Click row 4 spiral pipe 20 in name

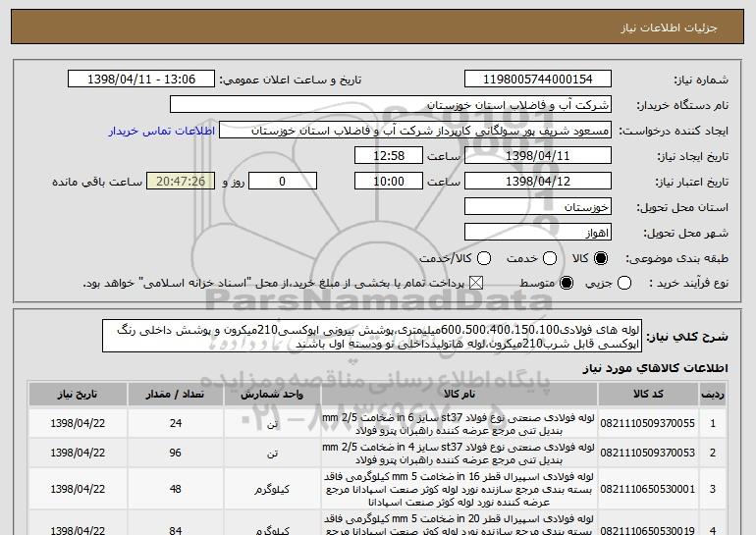click(459, 524)
